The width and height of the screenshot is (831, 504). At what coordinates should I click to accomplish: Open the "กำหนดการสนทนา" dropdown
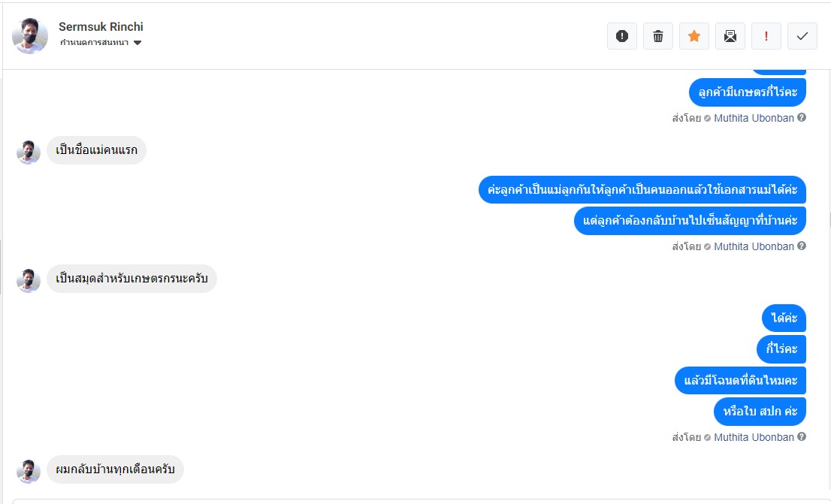pyautogui.click(x=101, y=43)
